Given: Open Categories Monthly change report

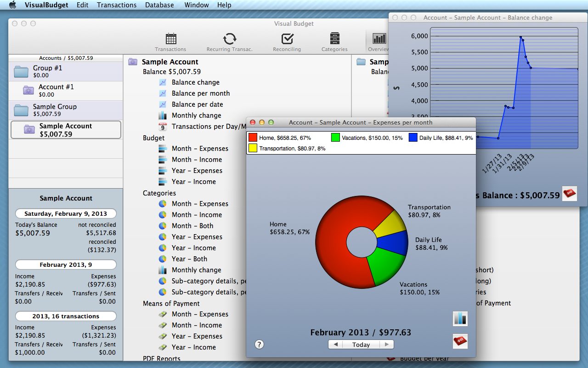Looking at the screenshot, I should click(197, 270).
